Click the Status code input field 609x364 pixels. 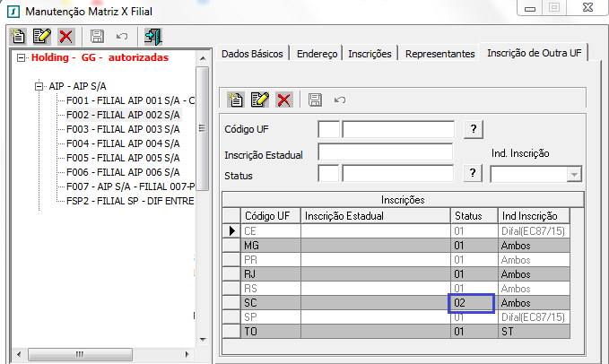click(328, 173)
